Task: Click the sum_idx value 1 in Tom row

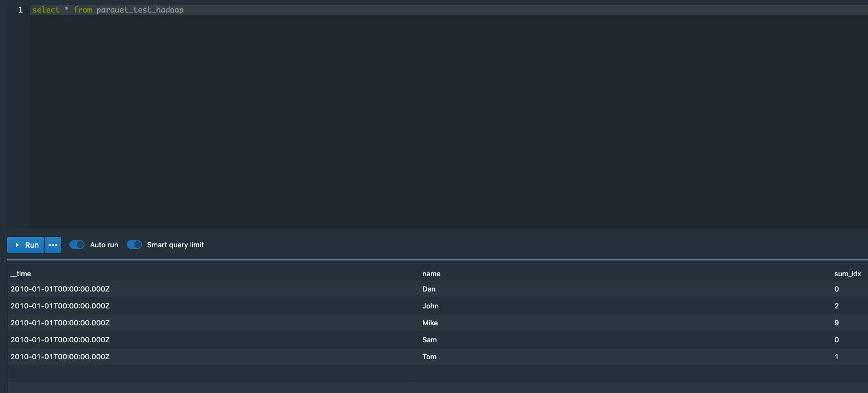Action: [836, 356]
